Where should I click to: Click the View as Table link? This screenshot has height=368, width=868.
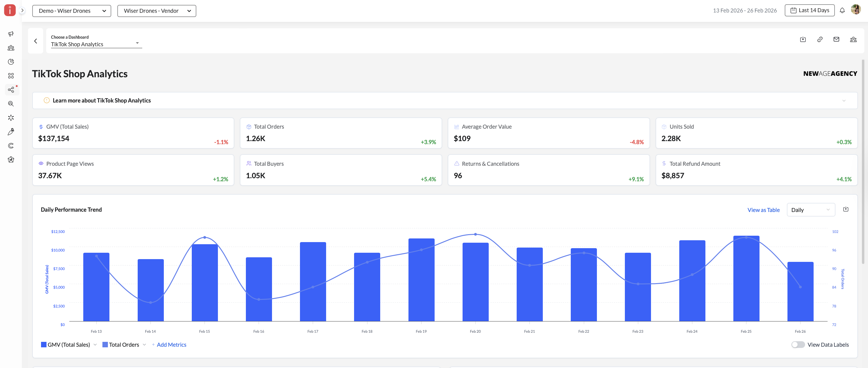click(763, 210)
